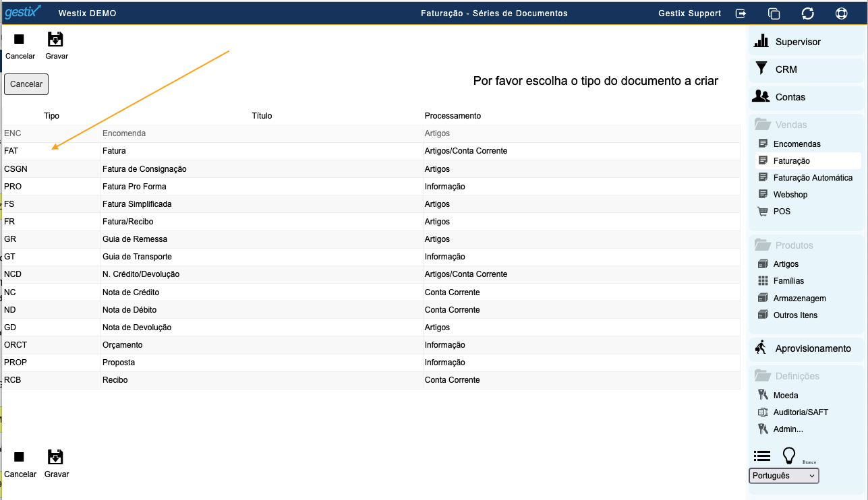
Task: Click the top Gravar save disk icon
Action: (56, 40)
